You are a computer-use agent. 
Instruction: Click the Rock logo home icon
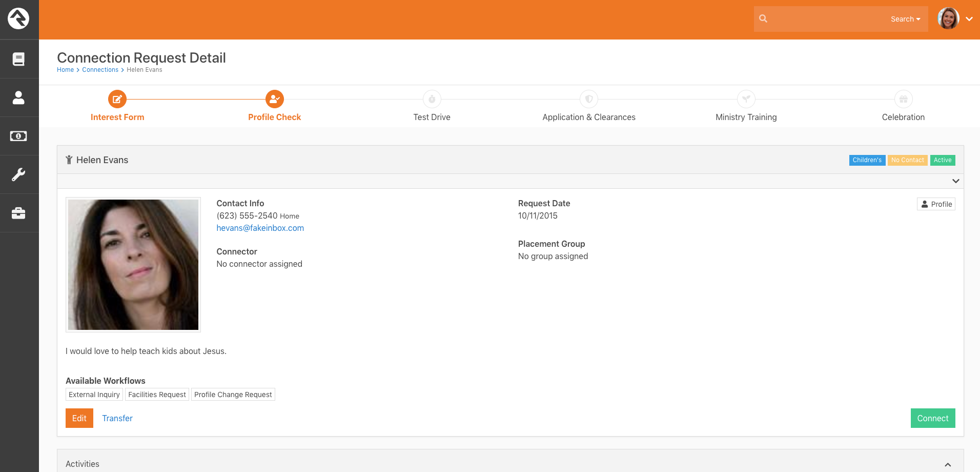coord(18,18)
